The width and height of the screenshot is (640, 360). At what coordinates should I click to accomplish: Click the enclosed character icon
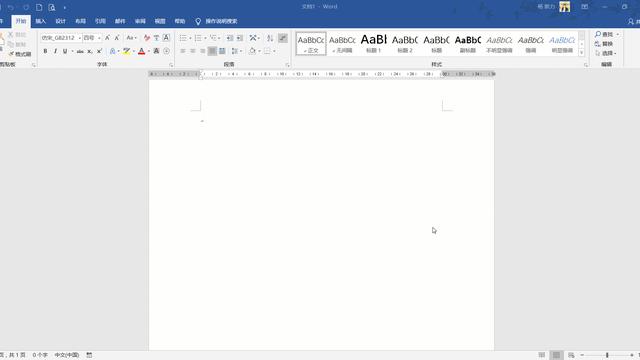[x=166, y=51]
